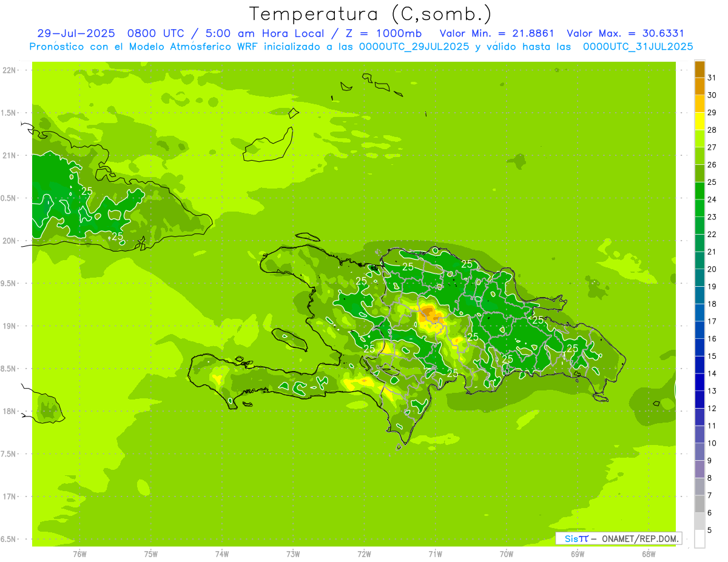Click the "ONAMET/REP.DOM." credit label
Screen dimensions: 728x562
[641, 538]
